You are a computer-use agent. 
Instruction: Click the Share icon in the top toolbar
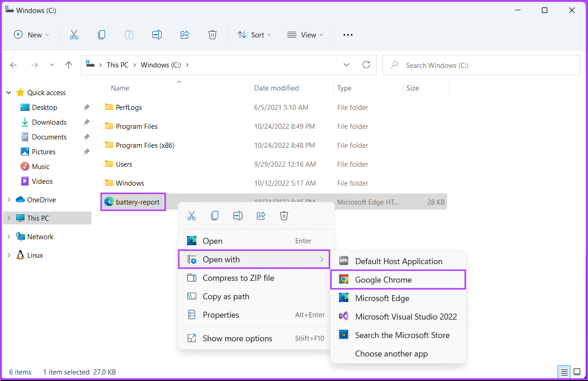[x=185, y=35]
